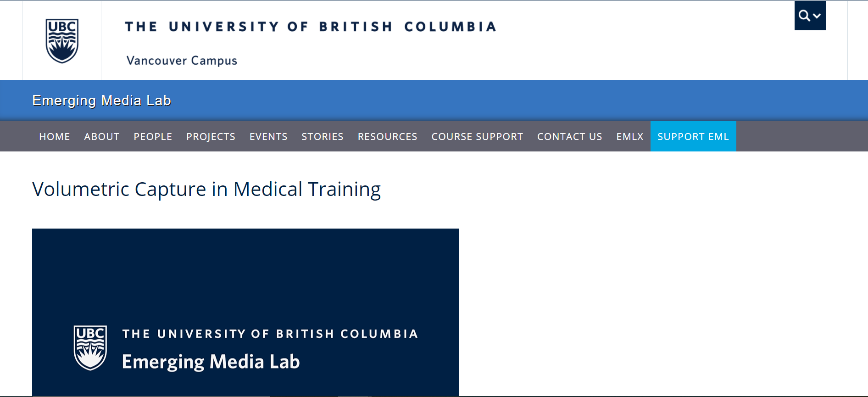Click the Vancouver Campus link
This screenshot has width=868, height=397.
(x=182, y=61)
